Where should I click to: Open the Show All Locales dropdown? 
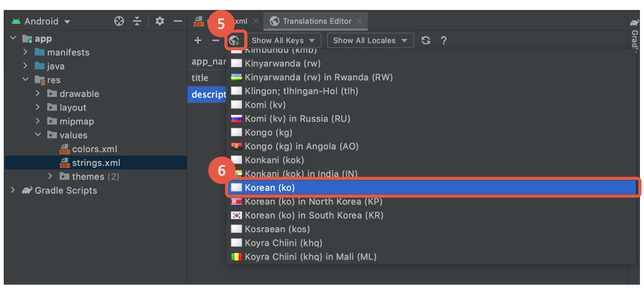(x=370, y=40)
